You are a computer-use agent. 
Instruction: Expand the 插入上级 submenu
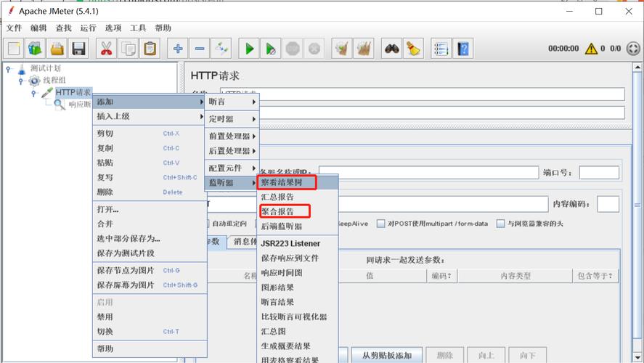[149, 117]
